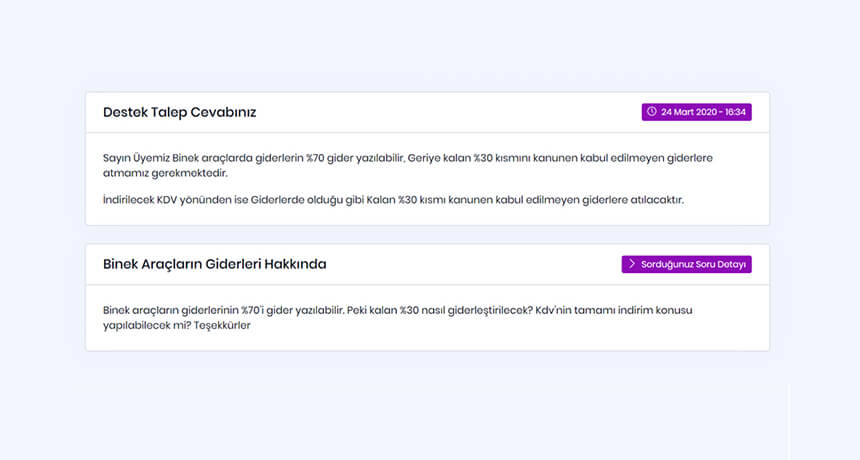
Task: Open the Sorduğunuz Soru Detayı button
Action: 686,264
